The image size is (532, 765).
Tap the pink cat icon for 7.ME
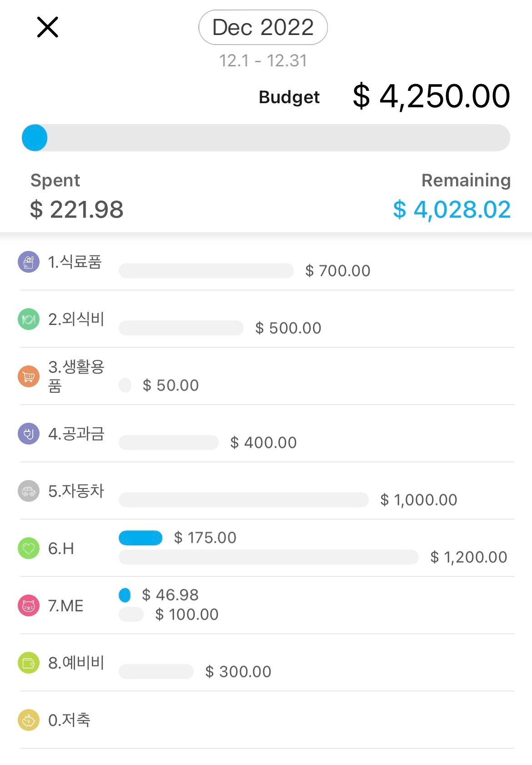[x=29, y=606]
